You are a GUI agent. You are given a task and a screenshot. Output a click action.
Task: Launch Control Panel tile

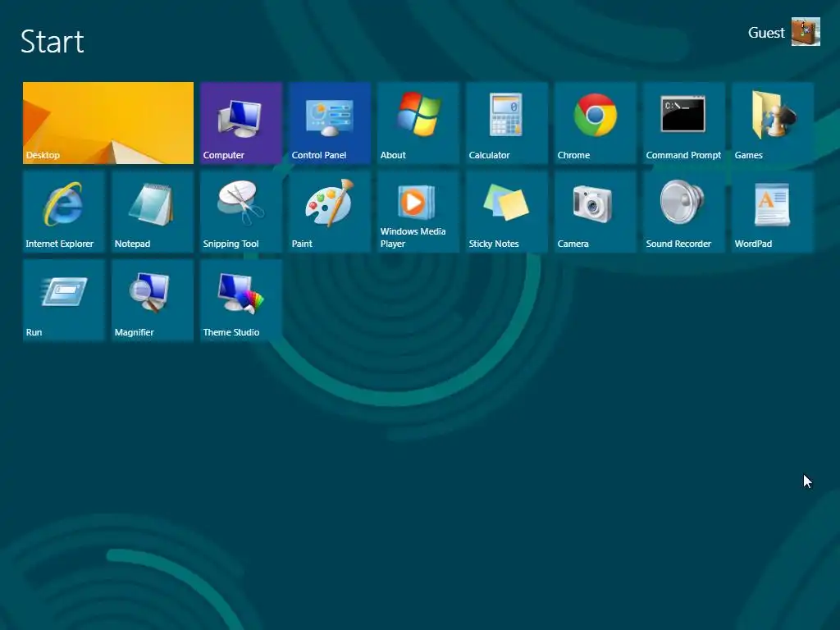(x=330, y=123)
